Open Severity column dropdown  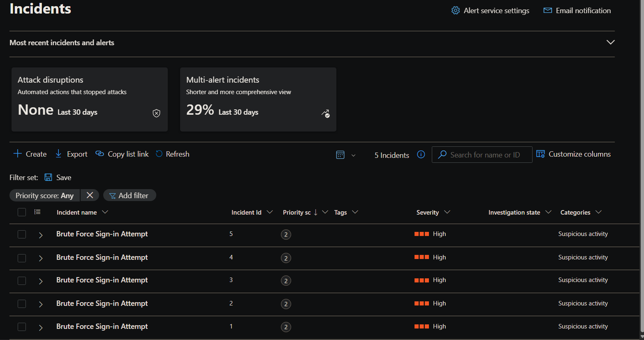coord(447,212)
